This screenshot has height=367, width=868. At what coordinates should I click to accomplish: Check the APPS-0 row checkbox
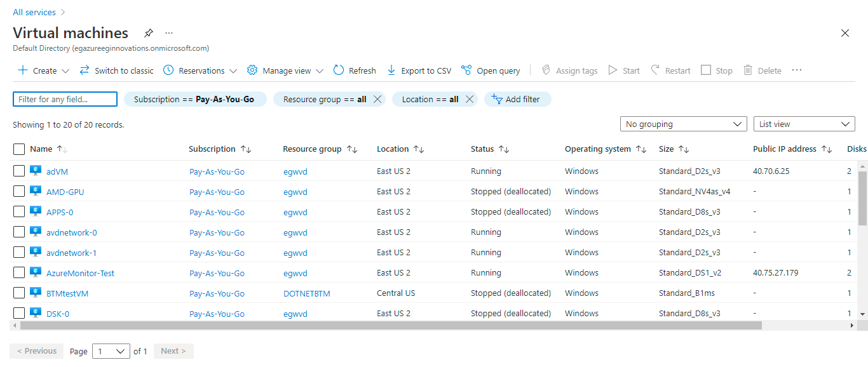coord(19,211)
